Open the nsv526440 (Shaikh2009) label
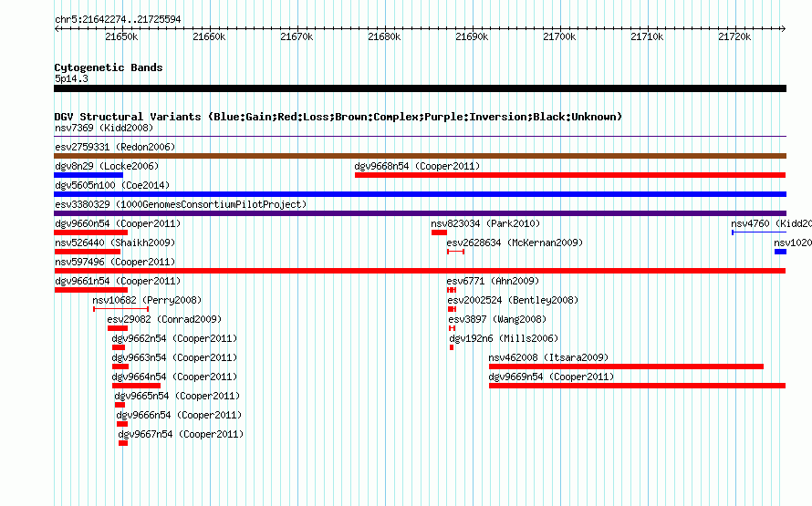Viewport: 812px width, 506px height. [x=115, y=243]
